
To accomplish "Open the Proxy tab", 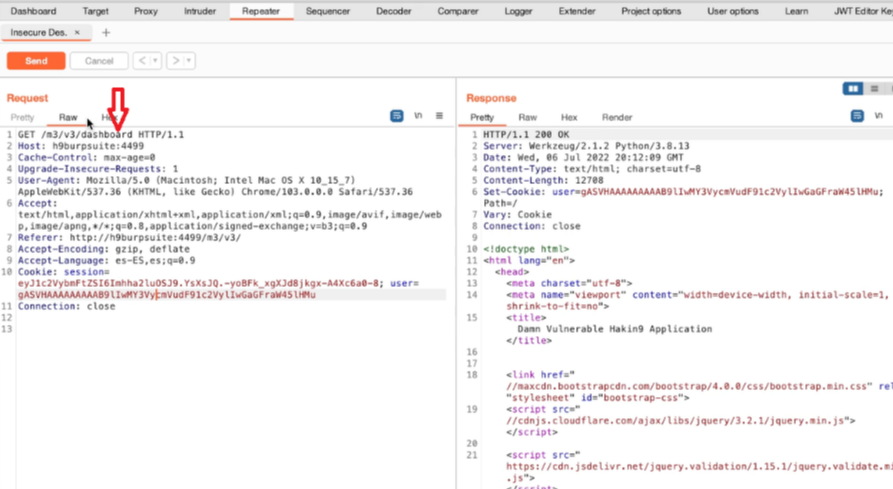I will [146, 11].
